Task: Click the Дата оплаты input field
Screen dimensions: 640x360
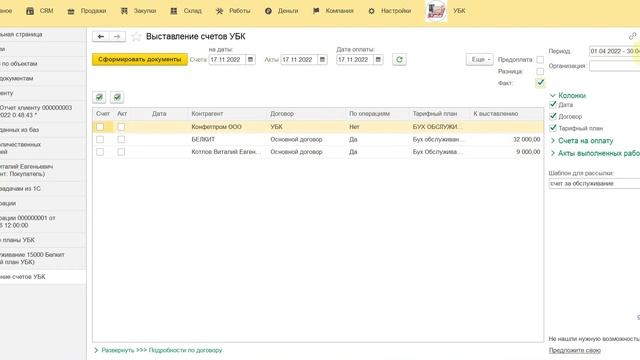Action: 355,60
